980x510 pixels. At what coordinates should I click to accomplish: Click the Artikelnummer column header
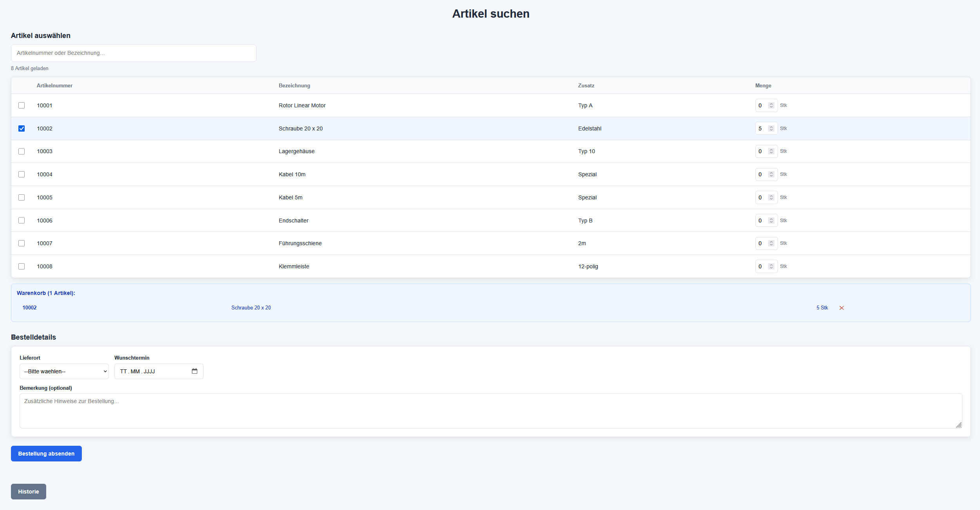click(54, 85)
